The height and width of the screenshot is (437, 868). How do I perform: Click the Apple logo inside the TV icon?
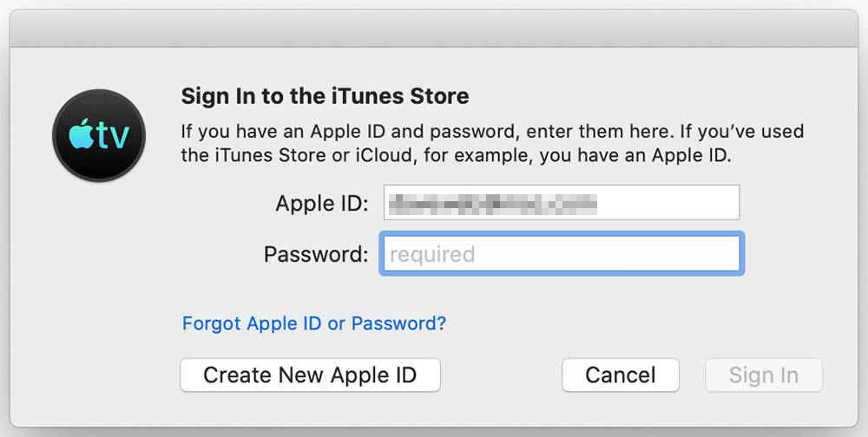81,134
